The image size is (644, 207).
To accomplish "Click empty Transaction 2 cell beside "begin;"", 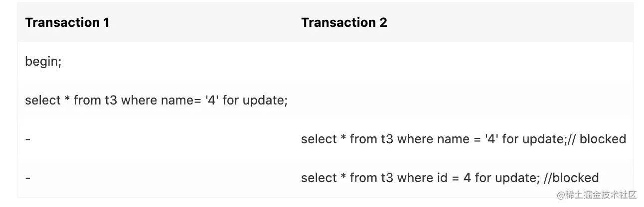I will 464,62.
